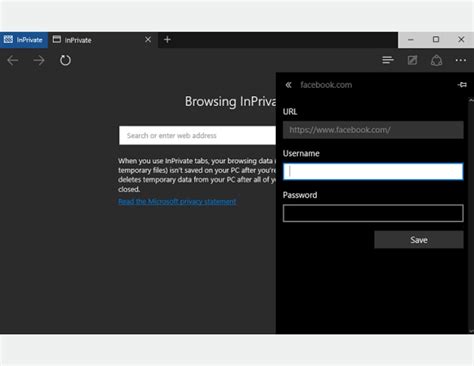
Task: Go back with the back arrow
Action: (x=13, y=60)
